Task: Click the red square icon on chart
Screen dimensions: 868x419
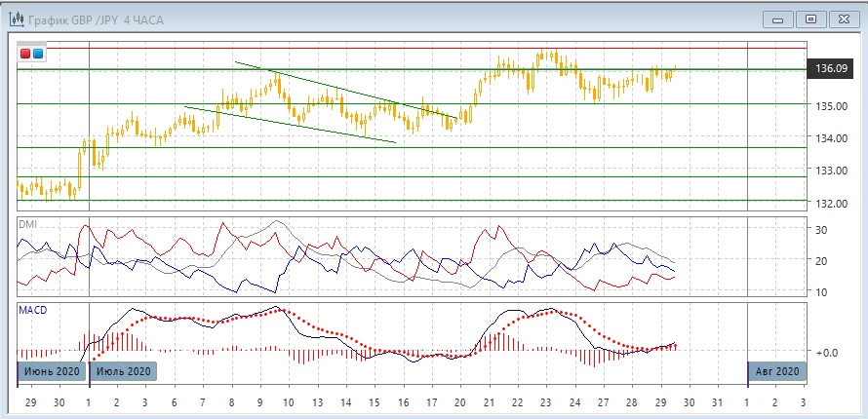Action: (25, 54)
